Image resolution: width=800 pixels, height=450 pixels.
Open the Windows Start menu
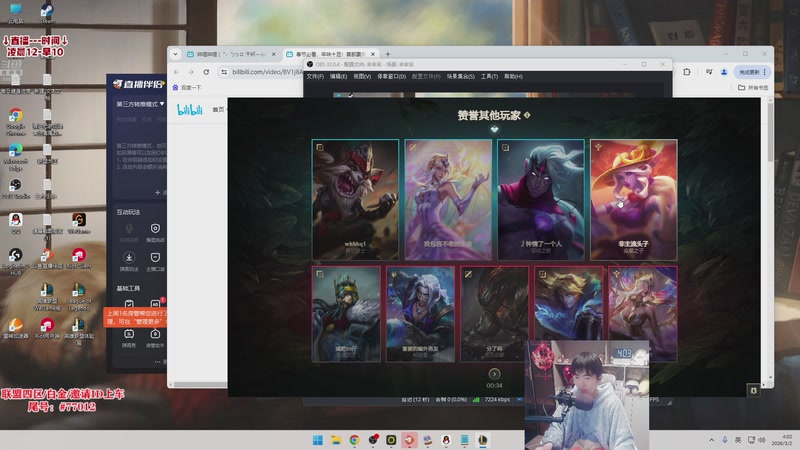point(317,440)
